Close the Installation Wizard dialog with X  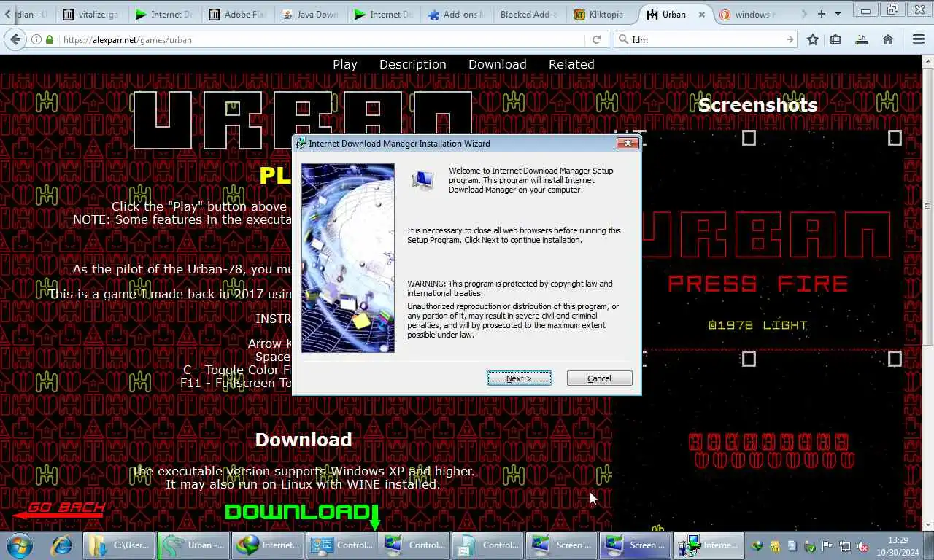pos(628,143)
